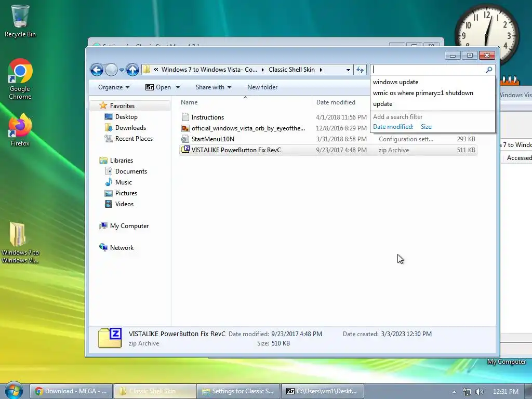Switch to 7-Zip C:\Users\vm1 taskbar button
This screenshot has width=532, height=399.
(x=322, y=391)
